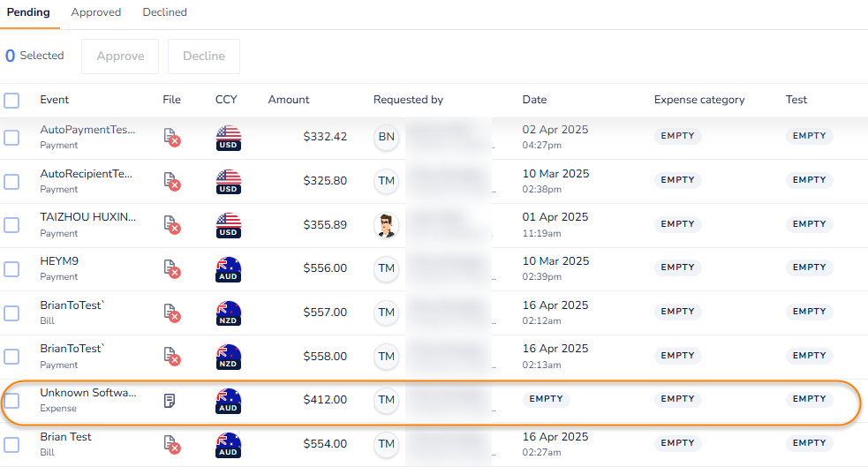The width and height of the screenshot is (868, 467).
Task: Click profile photo avatar on TAIZHOU row
Action: (386, 225)
